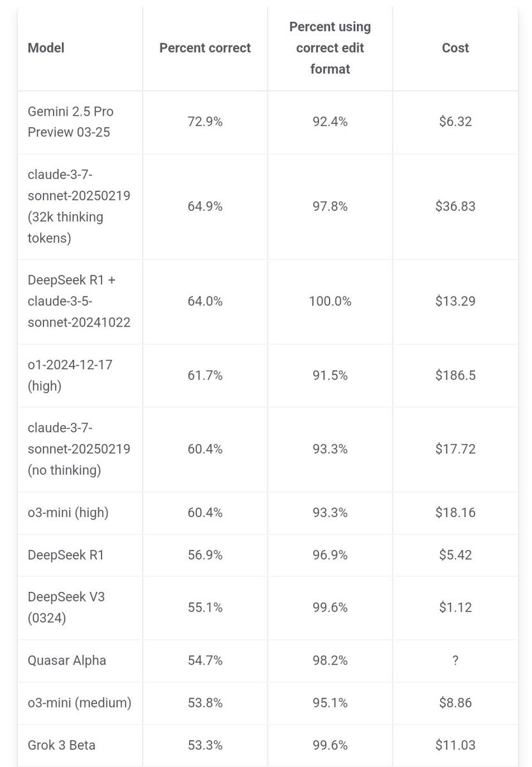Click the 100.0% edit format value

pos(330,301)
